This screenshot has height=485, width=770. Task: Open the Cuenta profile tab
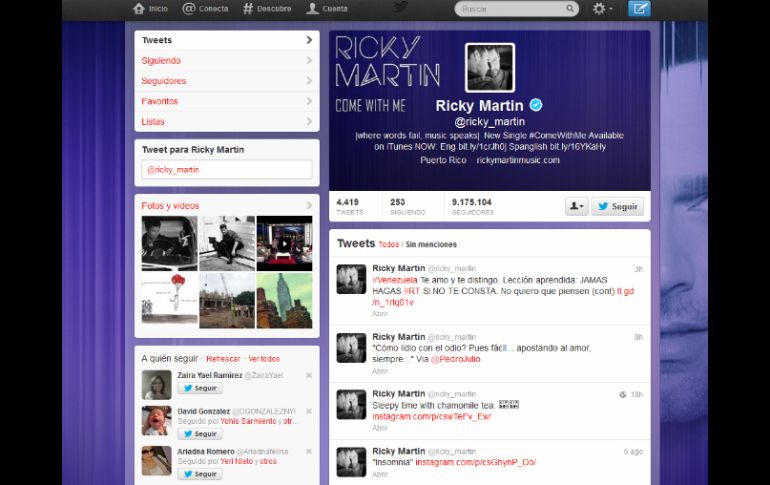point(327,9)
